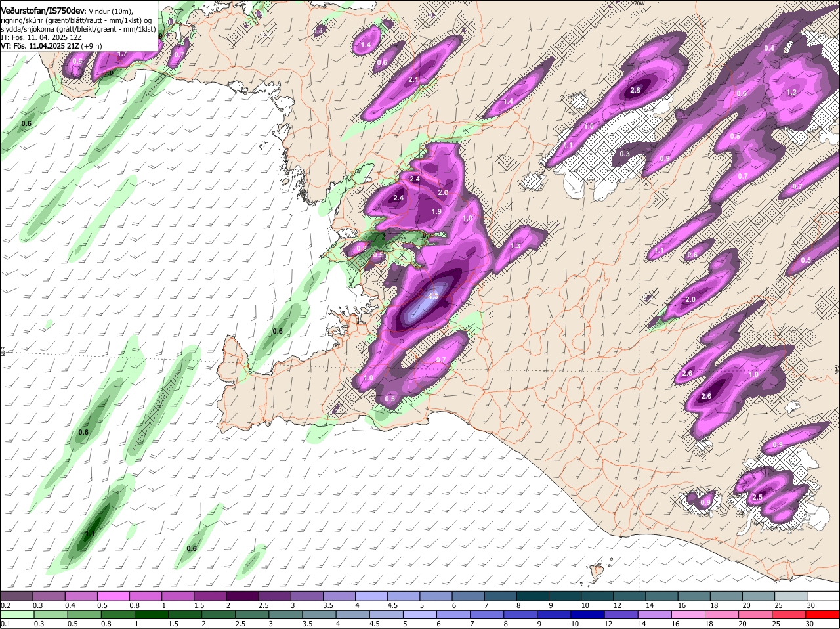Click the '0.2' tick label of the upper scale
This screenshot has height=629, width=840.
click(5, 605)
